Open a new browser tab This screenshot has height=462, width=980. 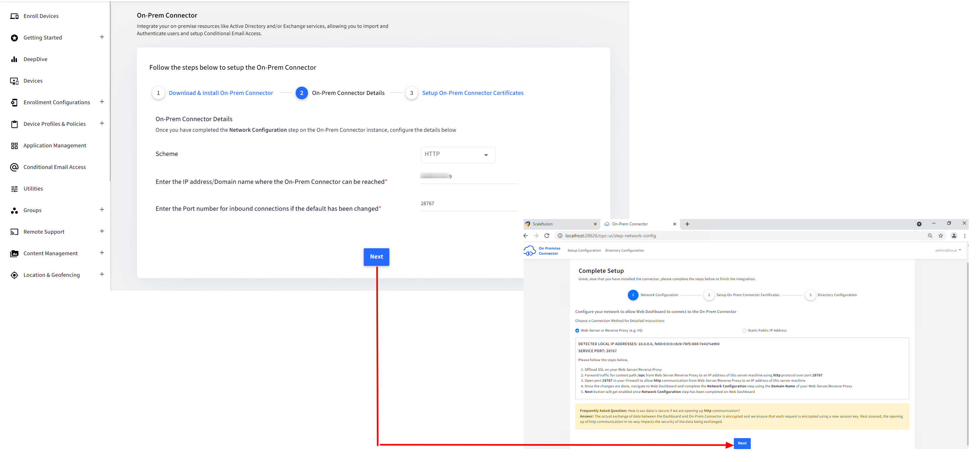point(687,224)
